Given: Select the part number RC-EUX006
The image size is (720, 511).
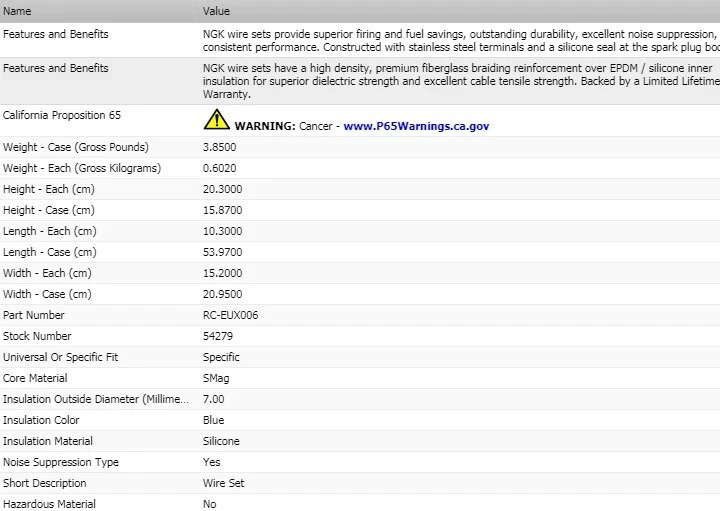Looking at the screenshot, I should [x=231, y=315].
